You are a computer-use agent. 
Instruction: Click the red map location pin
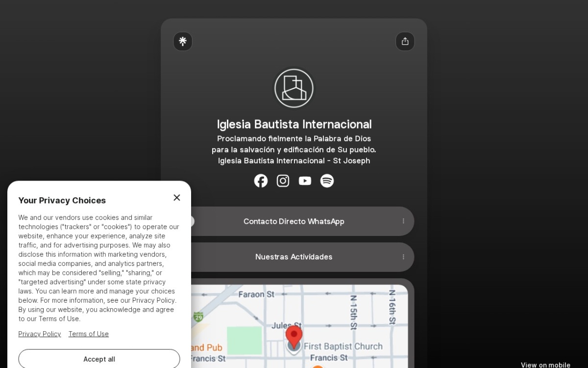coord(294,337)
